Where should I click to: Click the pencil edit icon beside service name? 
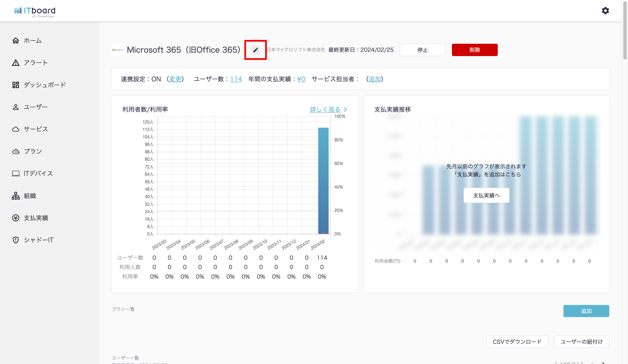tap(255, 50)
